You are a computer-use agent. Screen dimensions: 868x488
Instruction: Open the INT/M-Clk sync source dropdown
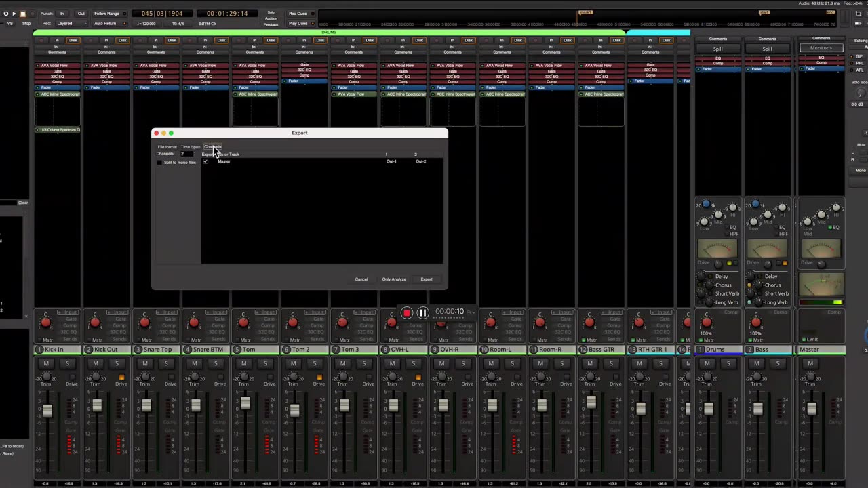208,24
